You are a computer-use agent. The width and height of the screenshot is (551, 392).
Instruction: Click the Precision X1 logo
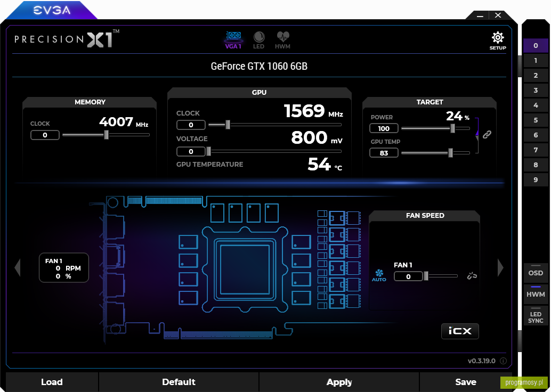[67, 38]
